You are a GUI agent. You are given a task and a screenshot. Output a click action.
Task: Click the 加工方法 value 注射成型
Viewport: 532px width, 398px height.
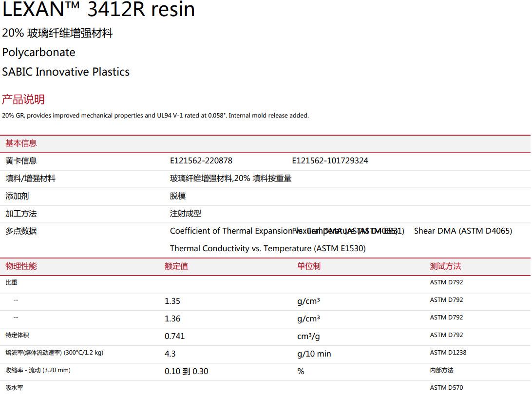tap(185, 214)
